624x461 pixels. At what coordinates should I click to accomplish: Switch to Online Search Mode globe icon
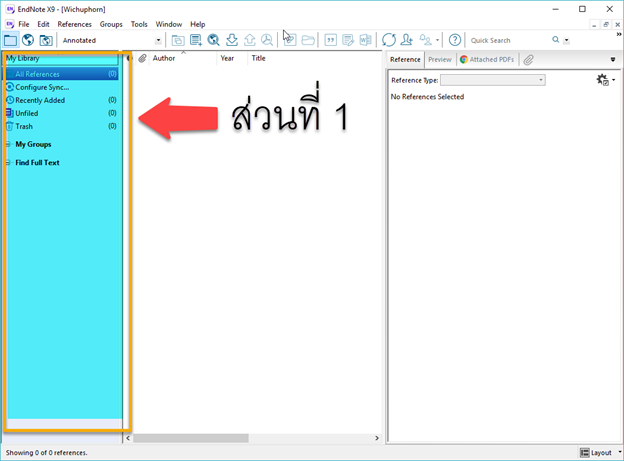click(28, 40)
